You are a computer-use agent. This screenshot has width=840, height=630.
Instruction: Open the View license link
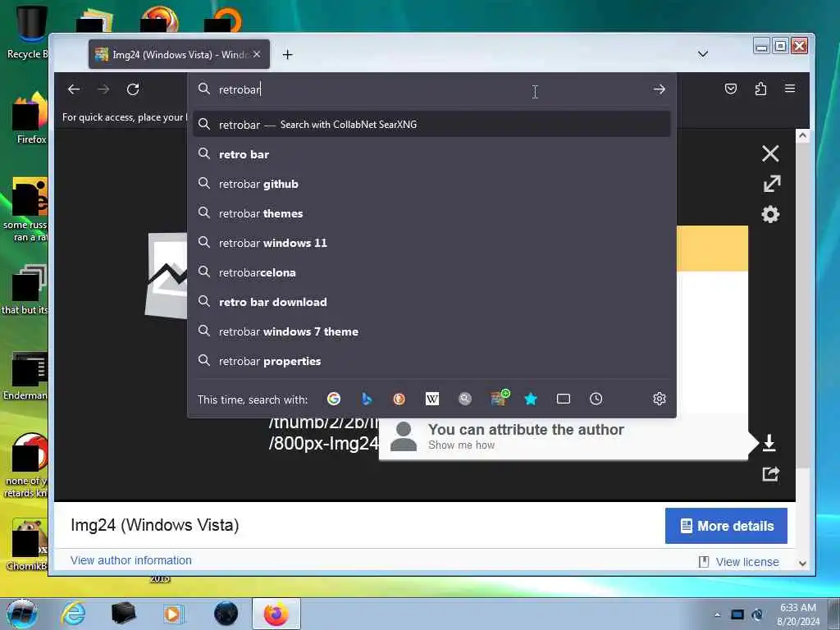coord(746,562)
